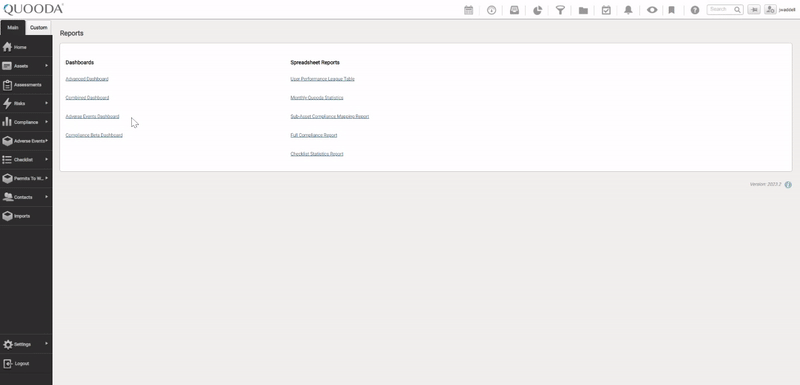Click the Version 2023.2 text
Screen dimensions: 800x385
765,184
